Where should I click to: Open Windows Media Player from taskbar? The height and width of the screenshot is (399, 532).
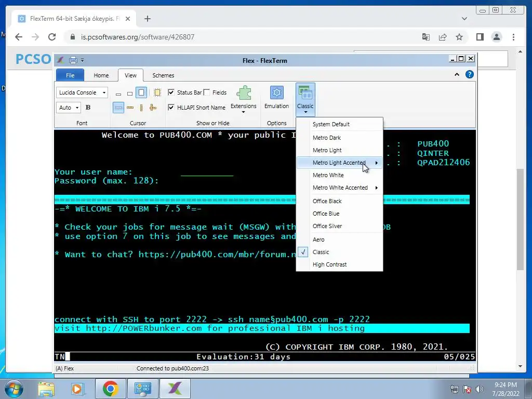point(77,389)
